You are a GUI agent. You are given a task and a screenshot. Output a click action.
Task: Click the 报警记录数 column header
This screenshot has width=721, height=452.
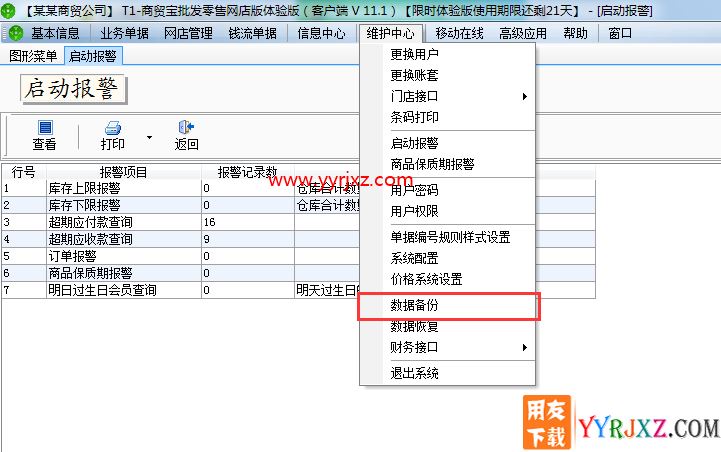[248, 172]
